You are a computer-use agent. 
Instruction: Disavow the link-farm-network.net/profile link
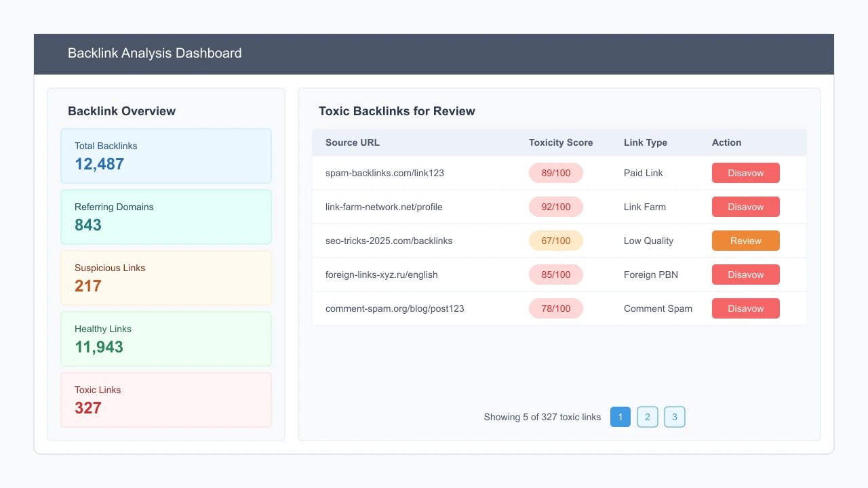(746, 207)
